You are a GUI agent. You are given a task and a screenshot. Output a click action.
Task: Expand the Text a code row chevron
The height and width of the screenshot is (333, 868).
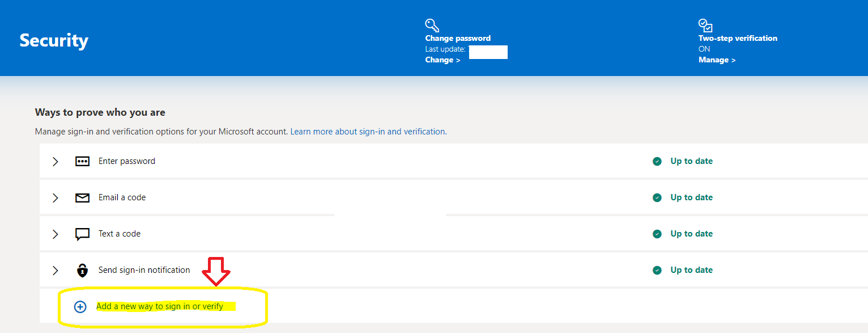tap(56, 234)
